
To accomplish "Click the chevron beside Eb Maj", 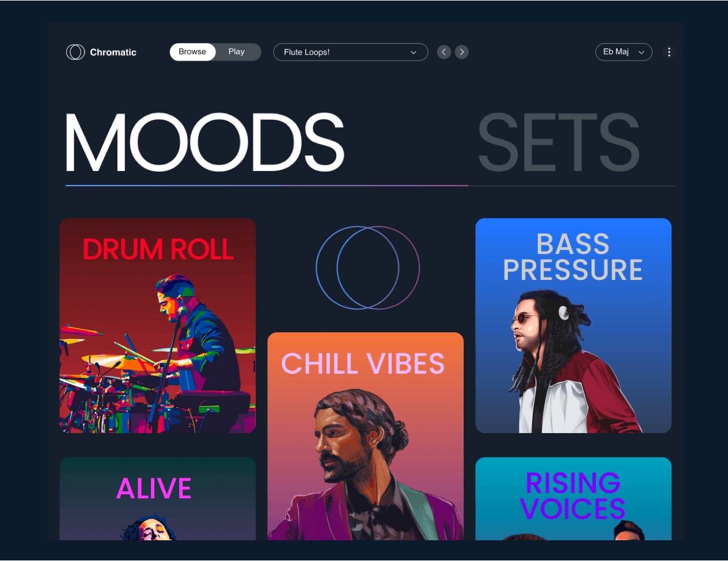I will click(641, 52).
